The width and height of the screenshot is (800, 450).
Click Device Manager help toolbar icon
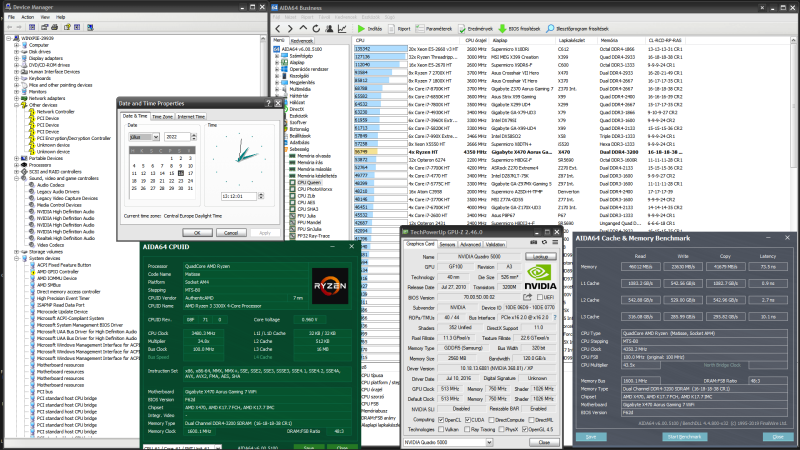point(66,27)
